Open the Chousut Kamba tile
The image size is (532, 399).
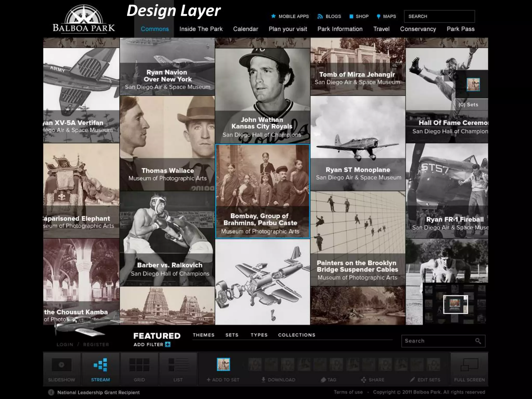click(81, 282)
